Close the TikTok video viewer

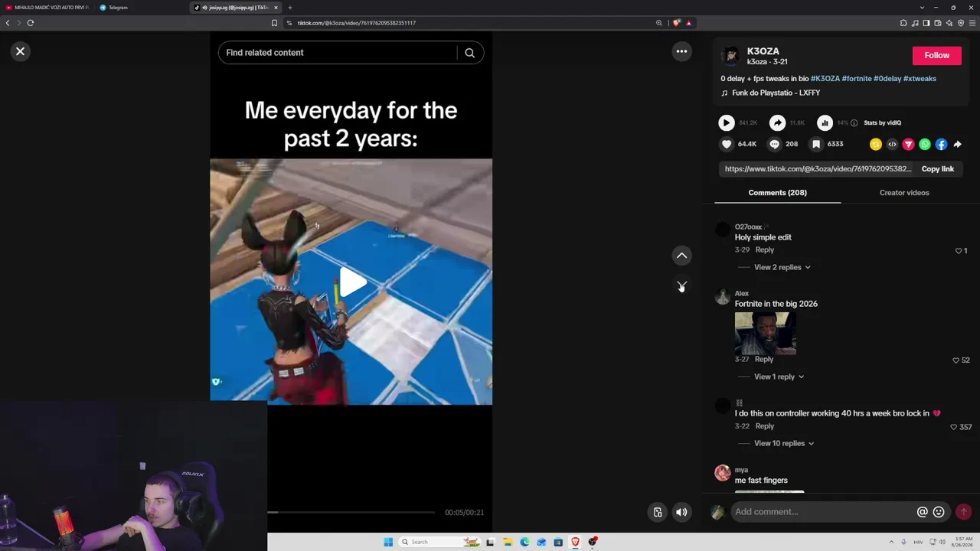coord(21,51)
